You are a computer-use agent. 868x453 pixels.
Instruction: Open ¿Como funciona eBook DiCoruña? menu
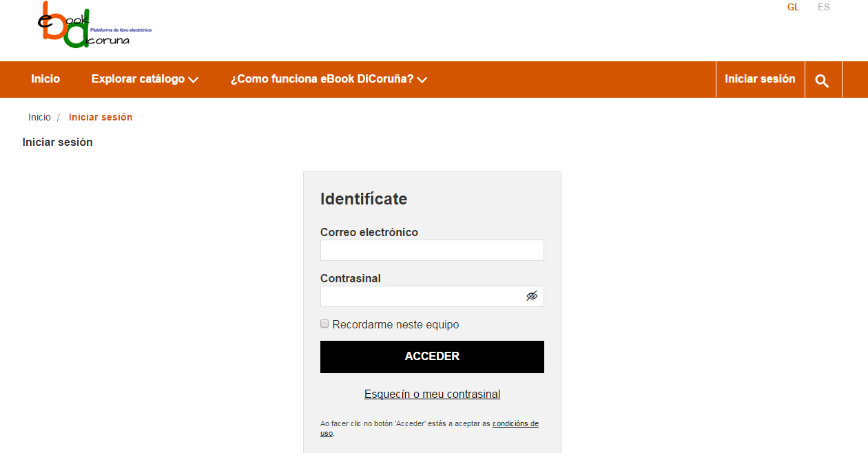pos(322,79)
